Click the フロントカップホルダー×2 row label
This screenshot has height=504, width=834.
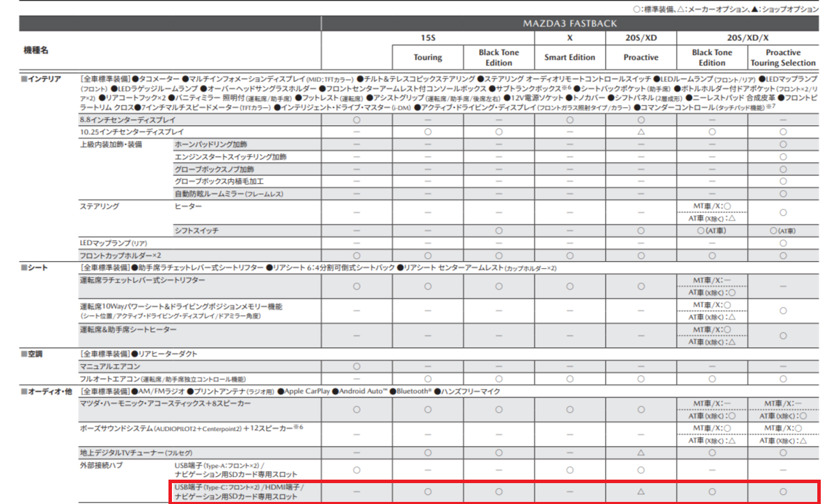click(120, 255)
